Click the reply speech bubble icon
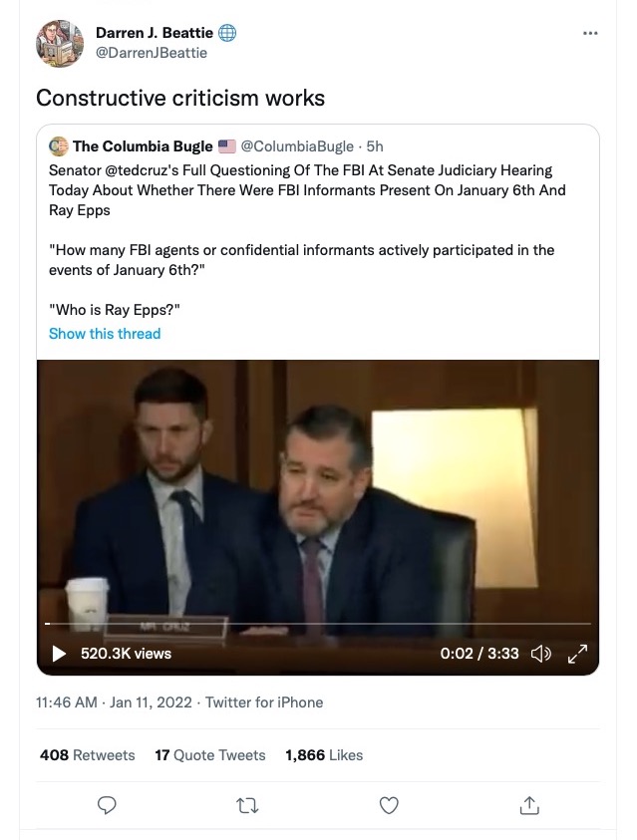The width and height of the screenshot is (637, 840). pos(108,805)
